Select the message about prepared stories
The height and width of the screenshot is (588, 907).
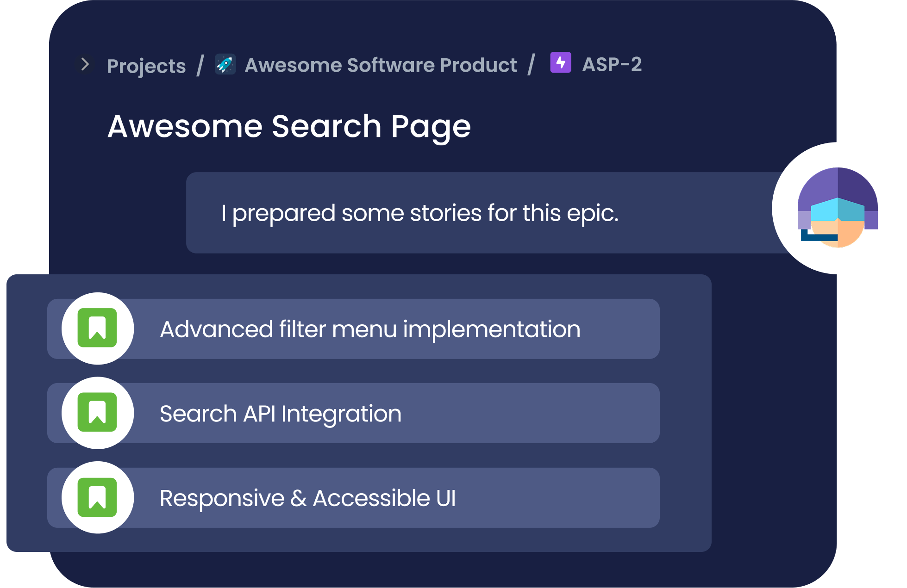tap(420, 213)
